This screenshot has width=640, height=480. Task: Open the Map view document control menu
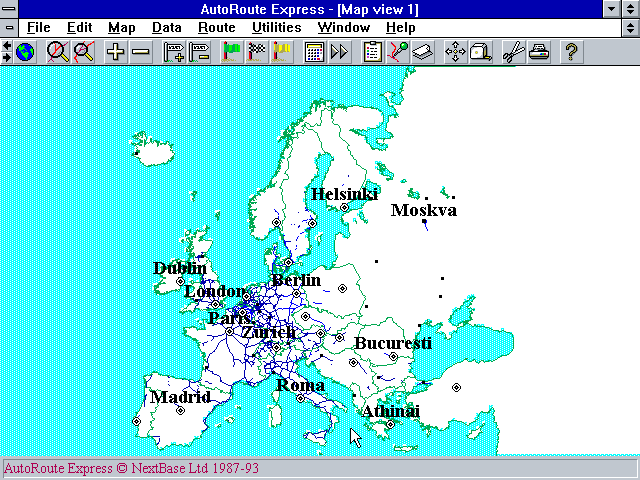[x=9, y=28]
